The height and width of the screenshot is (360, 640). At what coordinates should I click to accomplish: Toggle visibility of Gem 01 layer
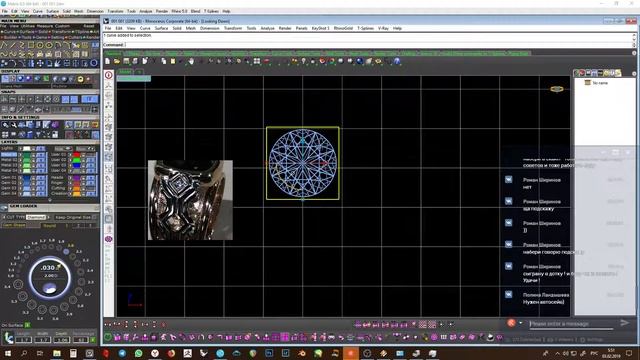pyautogui.click(x=40, y=178)
